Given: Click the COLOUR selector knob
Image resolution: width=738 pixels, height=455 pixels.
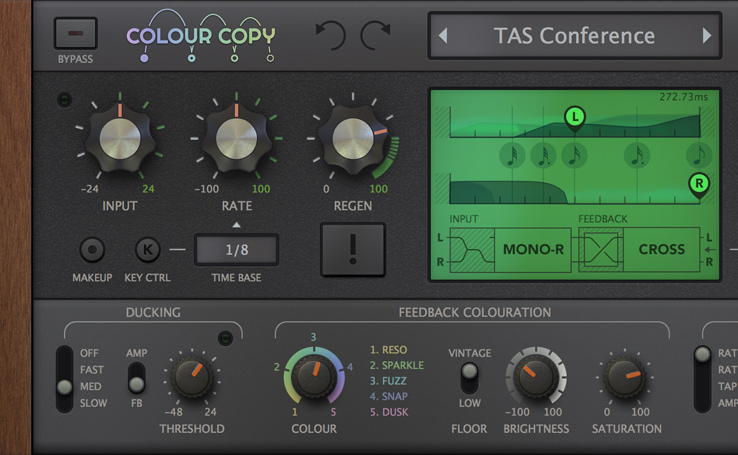Looking at the screenshot, I should point(314,375).
